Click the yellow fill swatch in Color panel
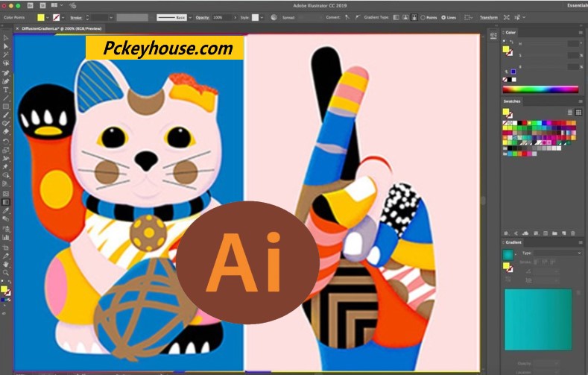Viewport: 588px width, 375px height. pyautogui.click(x=505, y=49)
